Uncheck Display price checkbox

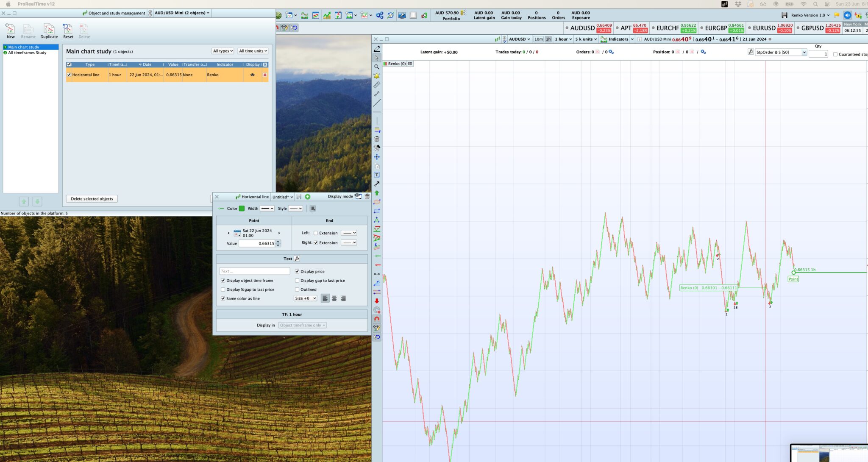tap(297, 272)
